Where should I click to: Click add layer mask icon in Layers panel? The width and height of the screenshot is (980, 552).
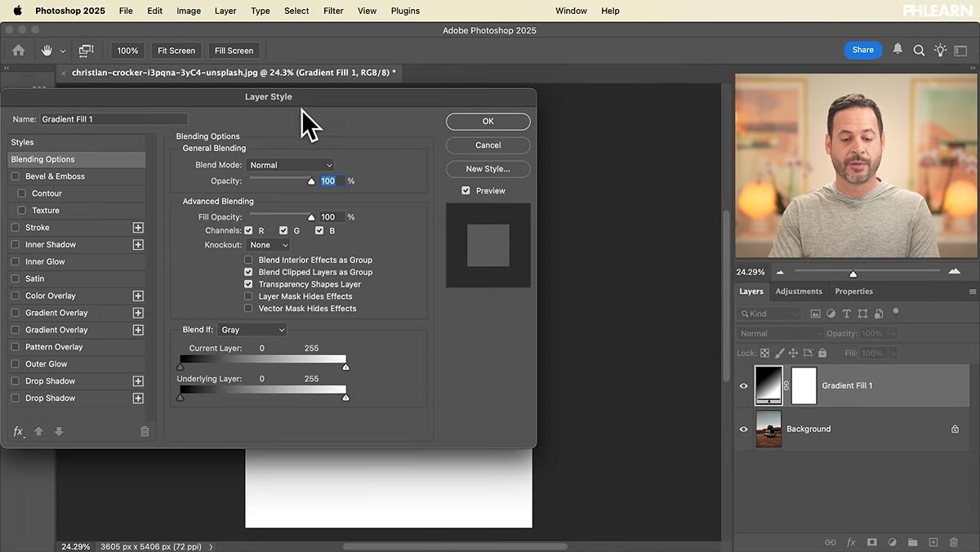click(x=872, y=542)
